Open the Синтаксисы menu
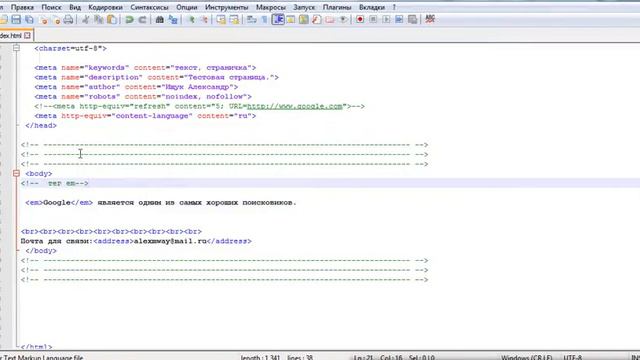 (149, 7)
